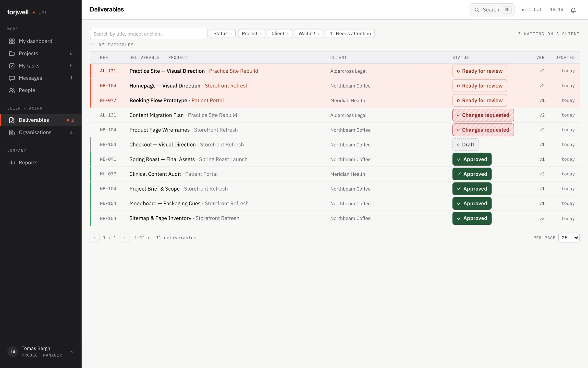Click the People icon in sidebar

[12, 90]
